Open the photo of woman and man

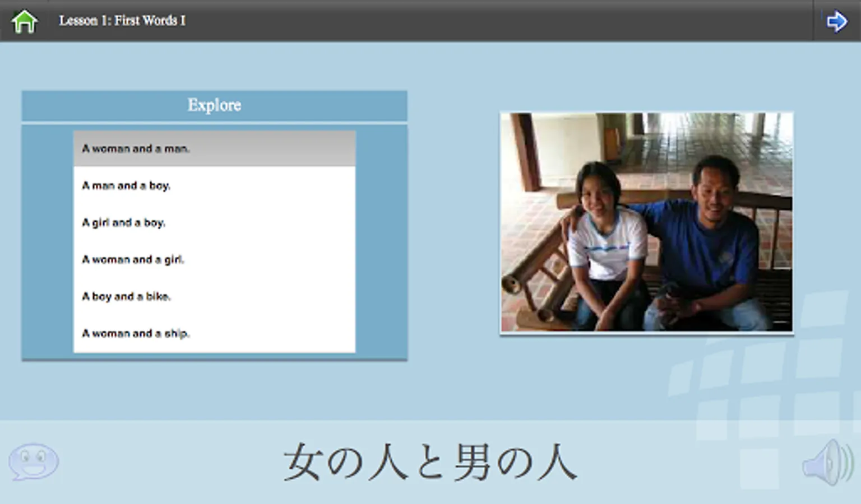[646, 222]
